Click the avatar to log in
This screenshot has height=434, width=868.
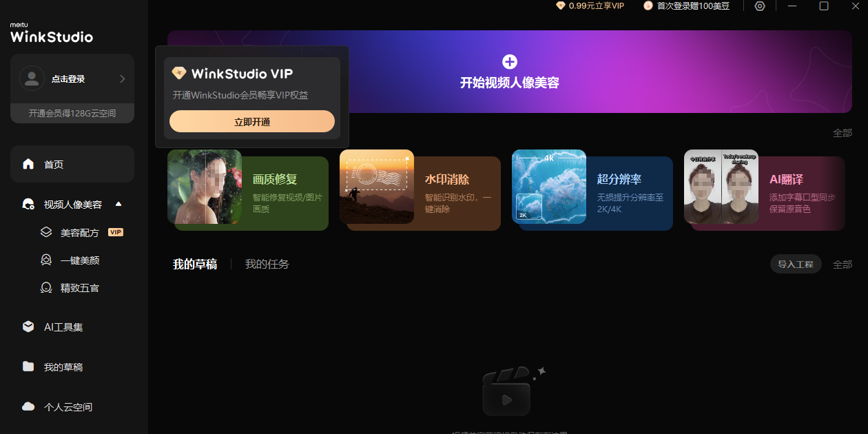[32, 78]
